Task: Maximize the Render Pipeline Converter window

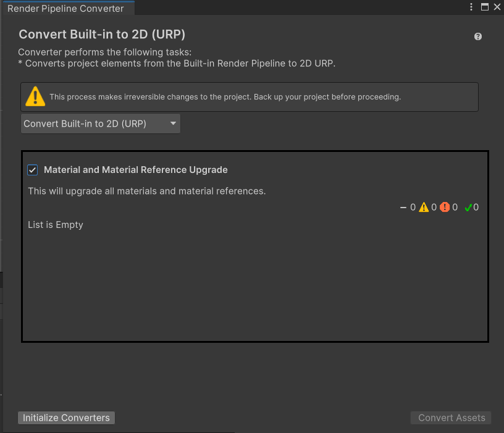Action: point(484,7)
